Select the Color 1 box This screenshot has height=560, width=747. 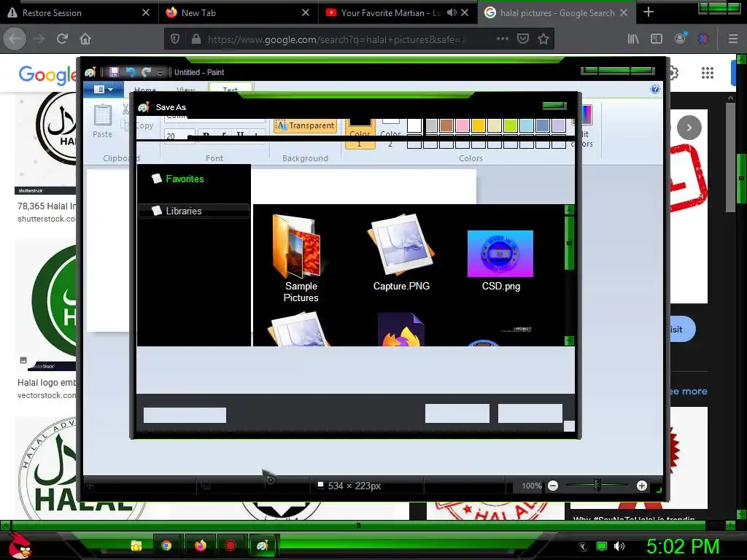tap(360, 133)
